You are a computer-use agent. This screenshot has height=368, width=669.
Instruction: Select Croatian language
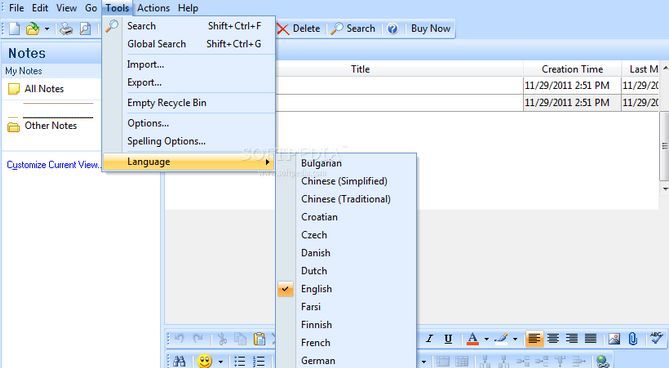(346, 217)
